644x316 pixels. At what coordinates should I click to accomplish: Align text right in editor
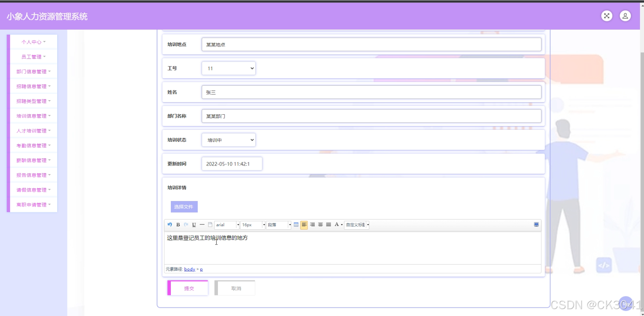pyautogui.click(x=312, y=225)
